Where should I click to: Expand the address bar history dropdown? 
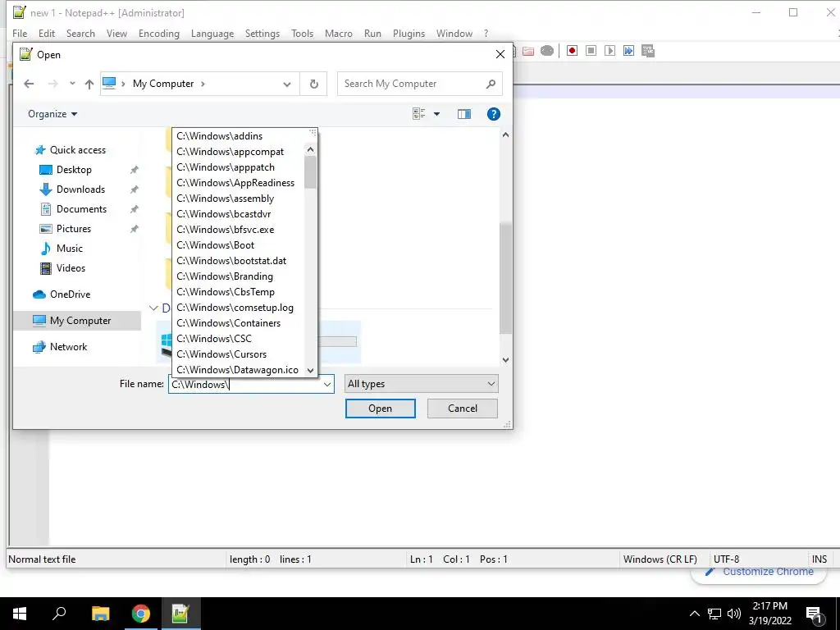287,84
